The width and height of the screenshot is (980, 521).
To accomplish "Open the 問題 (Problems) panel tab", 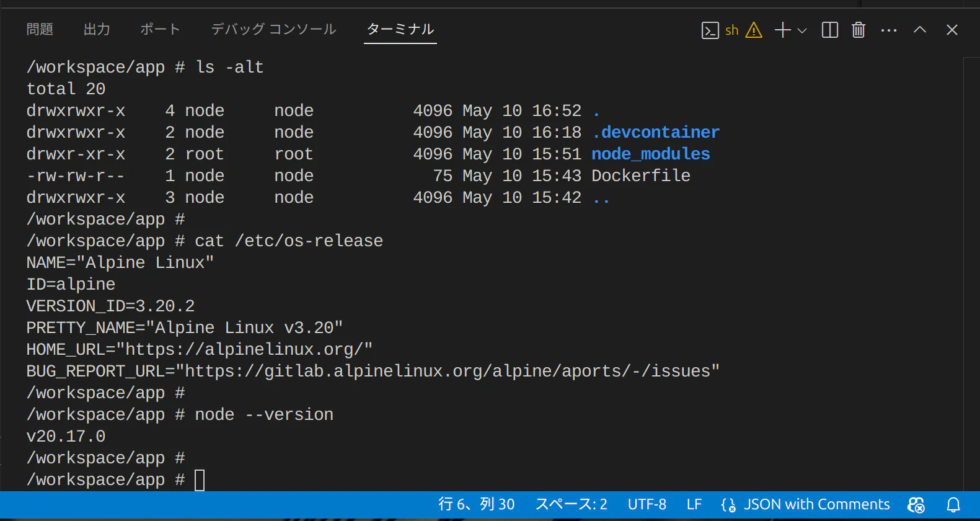I will (x=40, y=29).
